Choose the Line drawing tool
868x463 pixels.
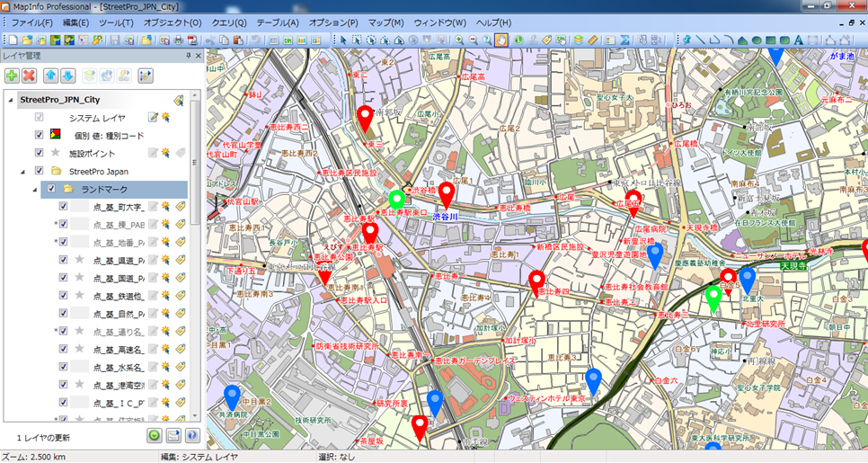click(701, 40)
